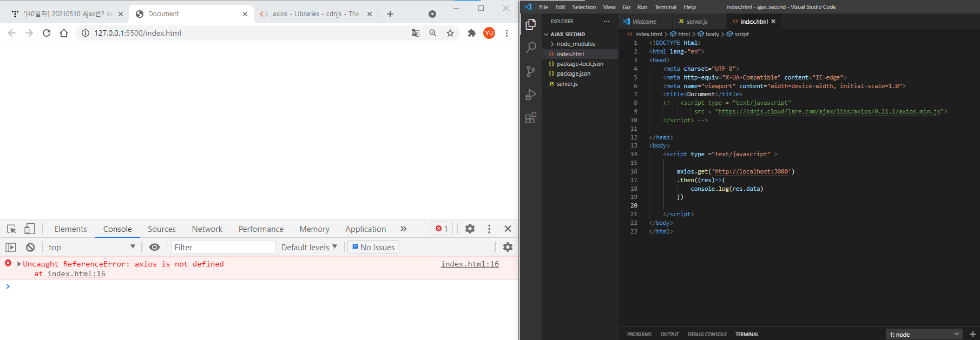Viewport: 980px width, 340px height.
Task: Clear the console icon
Action: click(30, 247)
